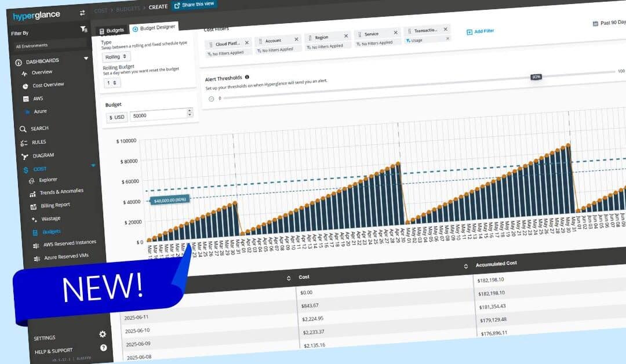Image resolution: width=626 pixels, height=364 pixels.
Task: Open the AWS dashboard
Action: click(38, 99)
